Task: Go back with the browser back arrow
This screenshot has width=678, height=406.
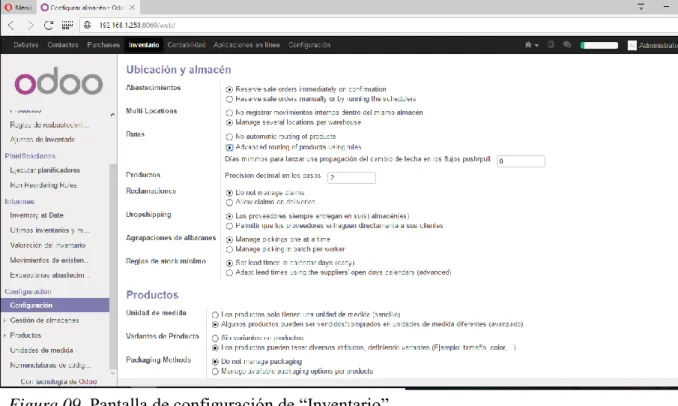Action: tap(11, 26)
